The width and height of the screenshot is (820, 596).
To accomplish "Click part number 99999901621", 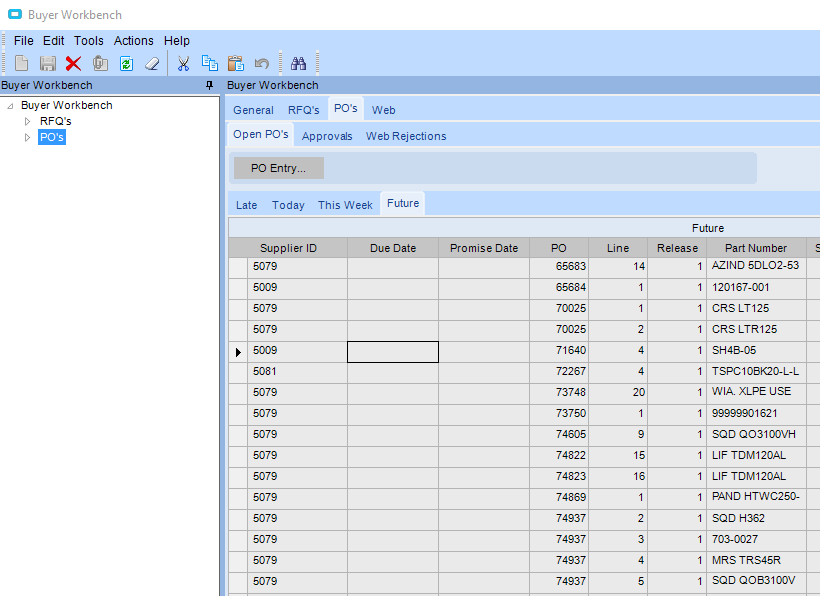I will (x=756, y=415).
